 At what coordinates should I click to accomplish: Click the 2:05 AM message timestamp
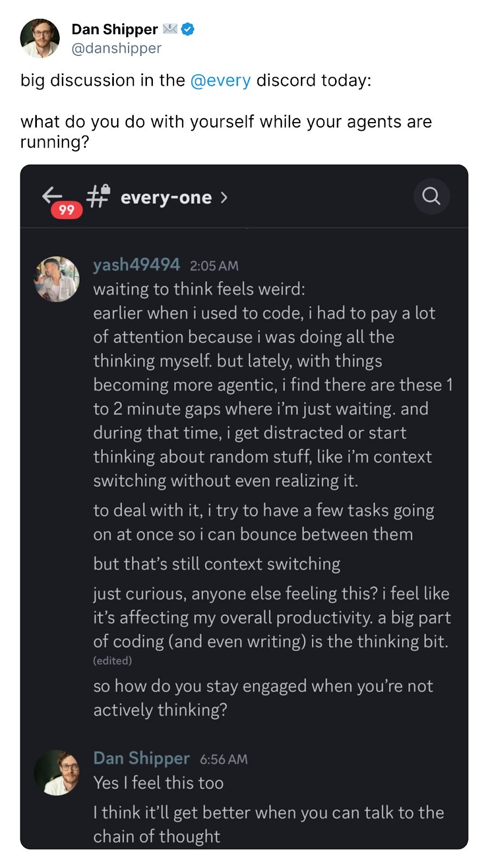pos(214,266)
